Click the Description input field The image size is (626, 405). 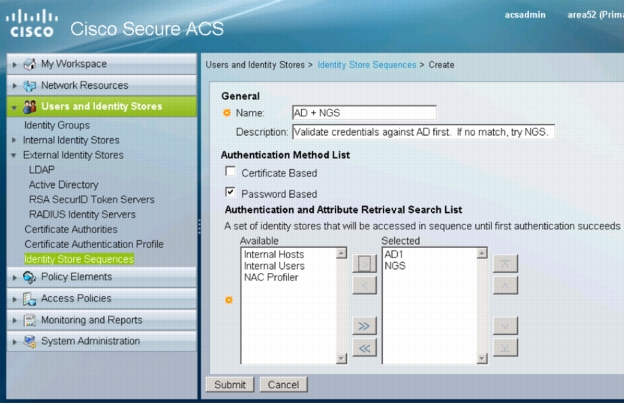(423, 132)
